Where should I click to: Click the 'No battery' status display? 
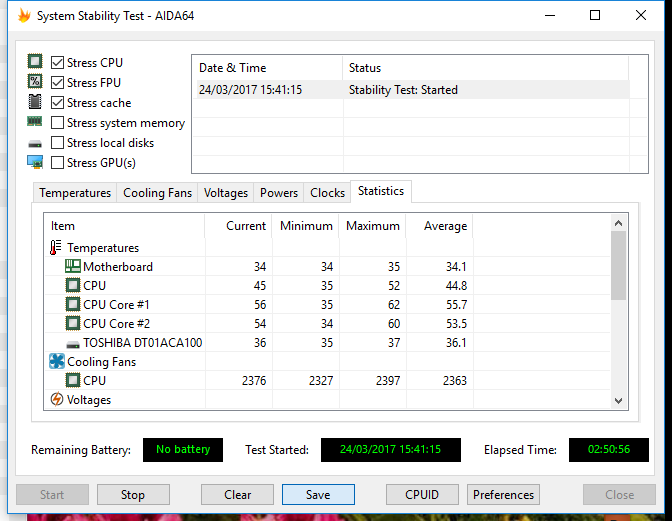click(x=183, y=449)
